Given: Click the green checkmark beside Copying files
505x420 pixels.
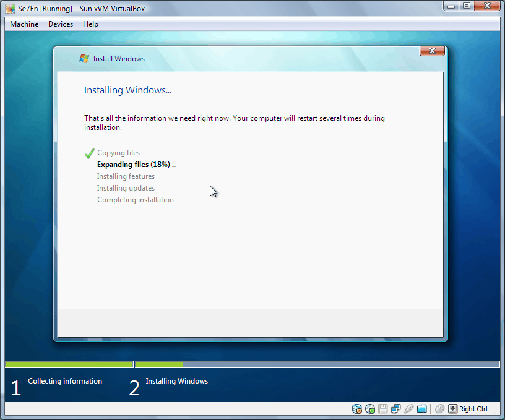Looking at the screenshot, I should pyautogui.click(x=89, y=153).
